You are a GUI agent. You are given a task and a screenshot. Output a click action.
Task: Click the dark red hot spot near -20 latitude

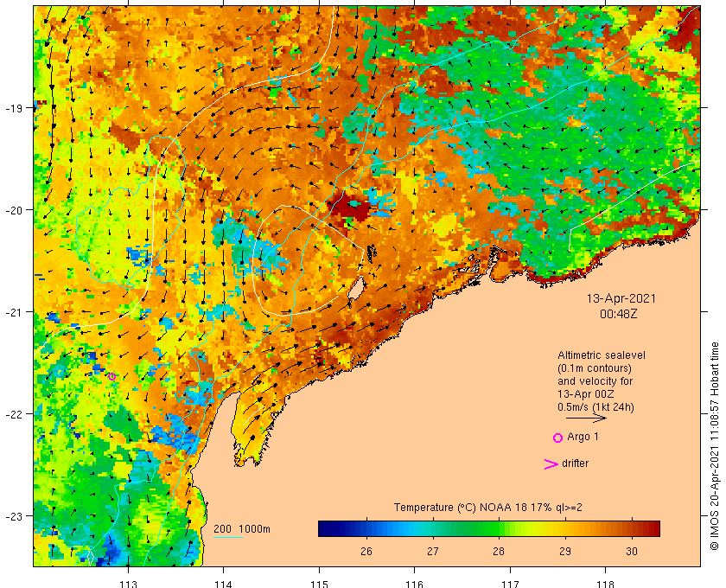[351, 208]
